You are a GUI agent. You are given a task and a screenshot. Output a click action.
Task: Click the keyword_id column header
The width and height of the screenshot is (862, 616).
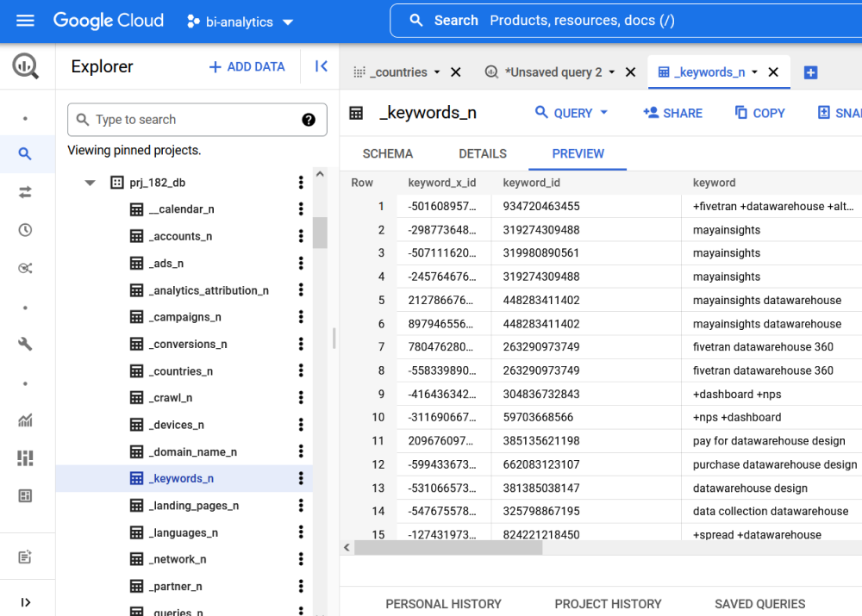pos(532,183)
